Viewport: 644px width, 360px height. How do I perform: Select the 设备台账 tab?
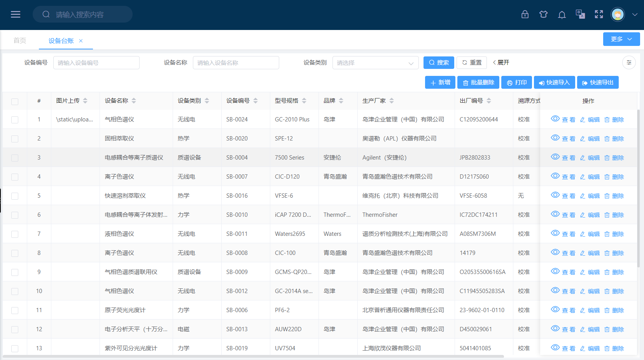pos(61,41)
